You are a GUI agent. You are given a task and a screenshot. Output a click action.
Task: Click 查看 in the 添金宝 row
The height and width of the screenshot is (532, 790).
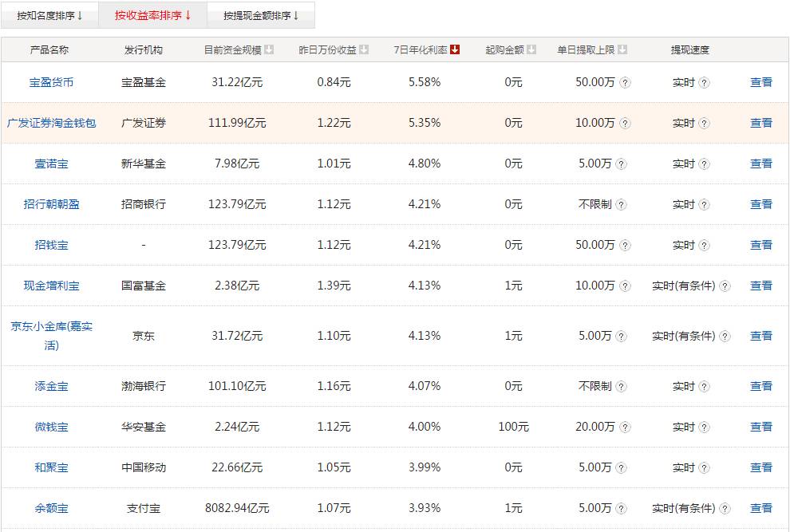[x=760, y=386]
